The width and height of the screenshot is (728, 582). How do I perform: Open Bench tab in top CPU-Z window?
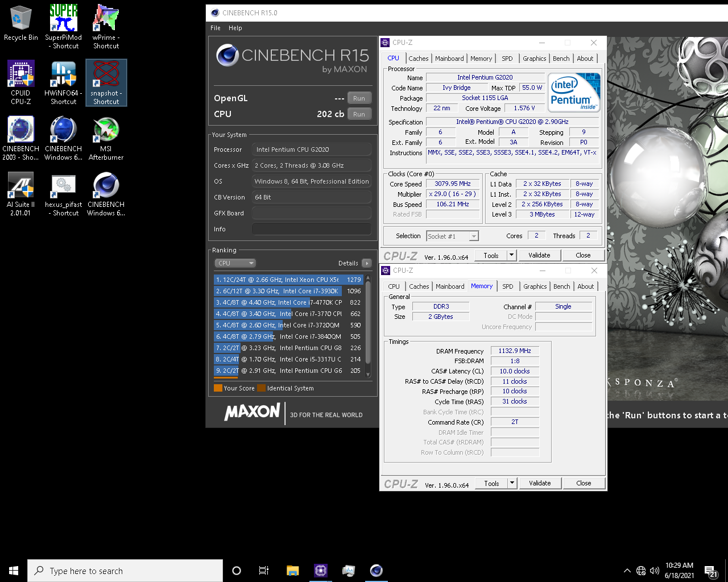tap(561, 59)
